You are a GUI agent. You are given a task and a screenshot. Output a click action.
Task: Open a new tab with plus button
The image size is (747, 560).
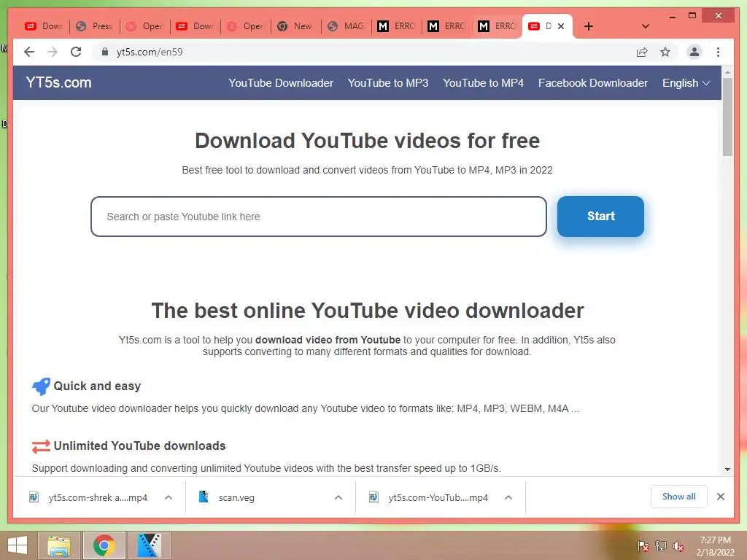click(589, 26)
